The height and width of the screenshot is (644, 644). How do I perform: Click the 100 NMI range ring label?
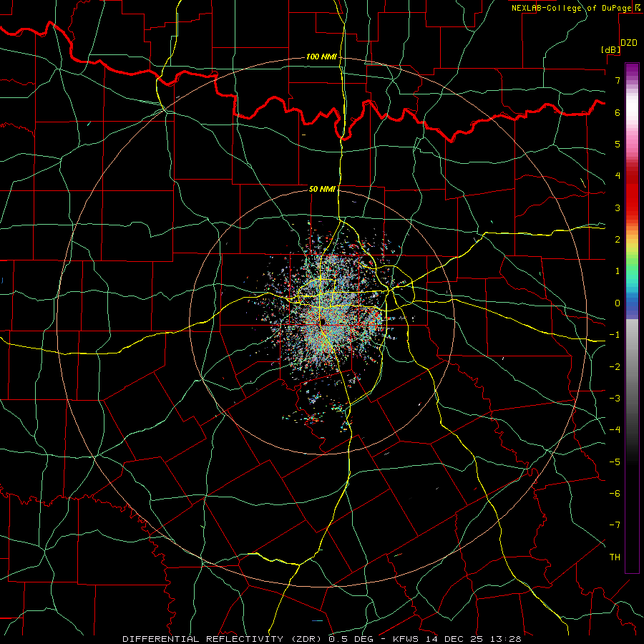(x=321, y=57)
